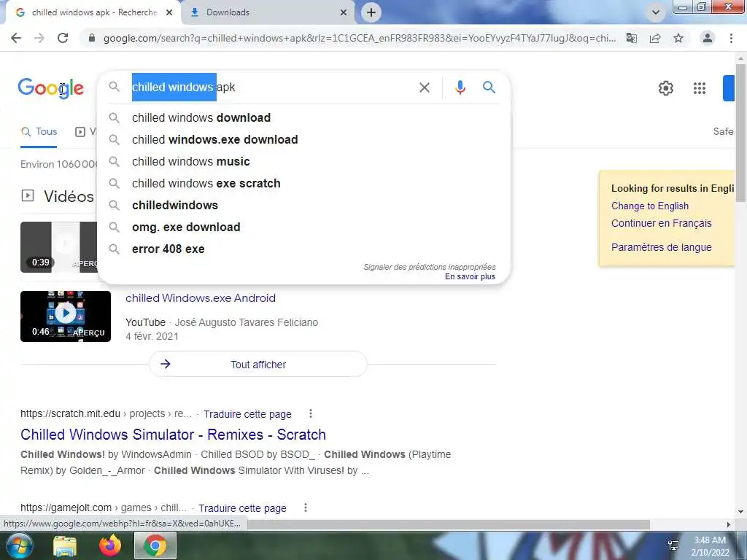Open Paramètres de langue
The height and width of the screenshot is (560, 747).
tap(661, 247)
